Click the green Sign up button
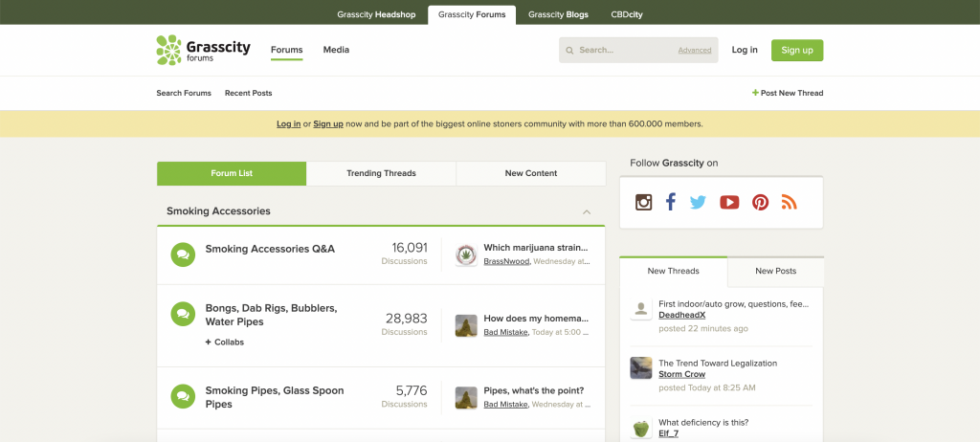The width and height of the screenshot is (980, 442). coord(797,50)
